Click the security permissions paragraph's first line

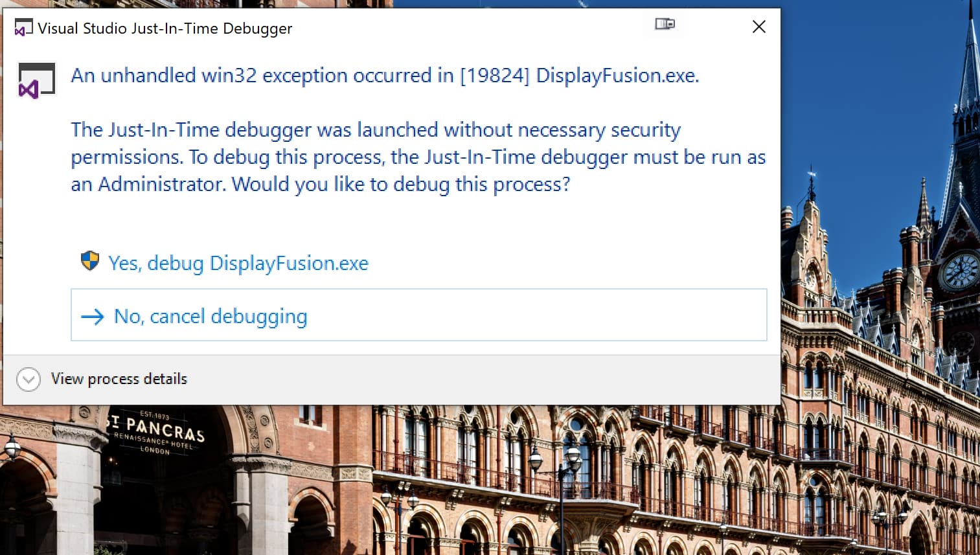tap(376, 130)
